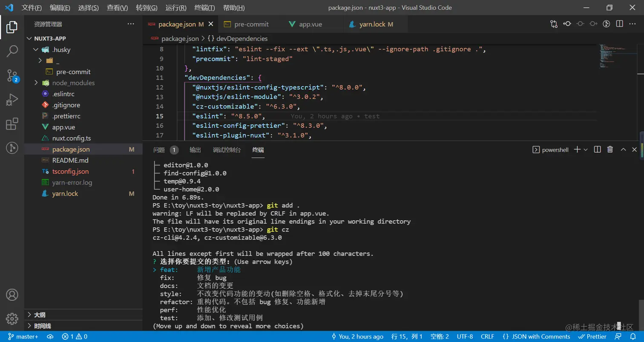644x342 pixels.
Task: Open .eslintrc file in the explorer
Action: coord(83,94)
